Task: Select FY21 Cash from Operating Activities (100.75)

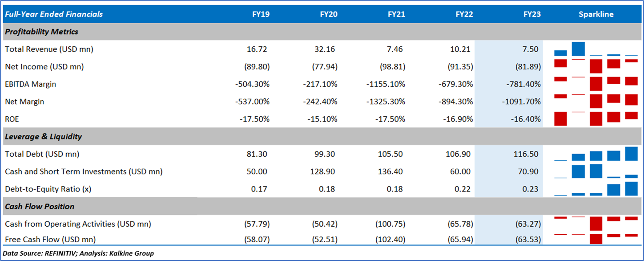Action: [389, 224]
